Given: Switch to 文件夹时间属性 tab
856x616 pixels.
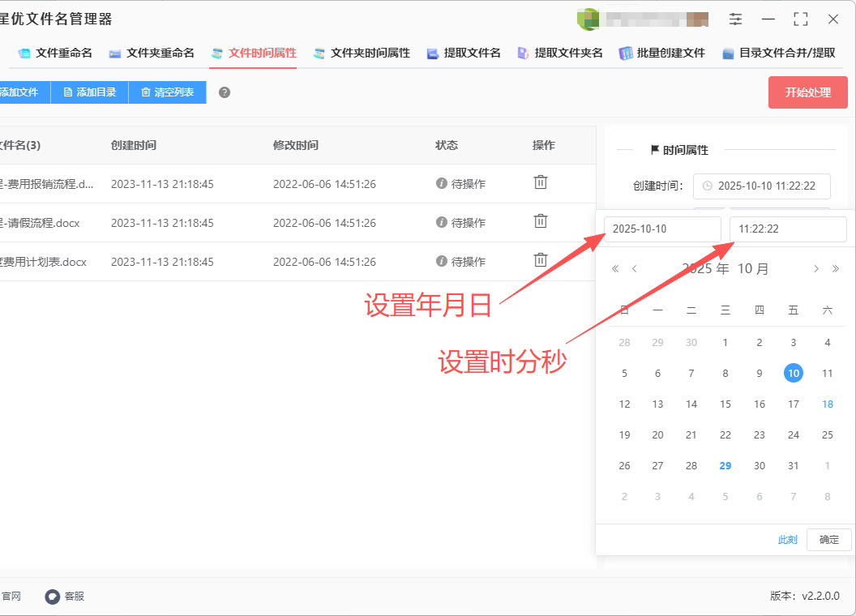Looking at the screenshot, I should pyautogui.click(x=362, y=53).
